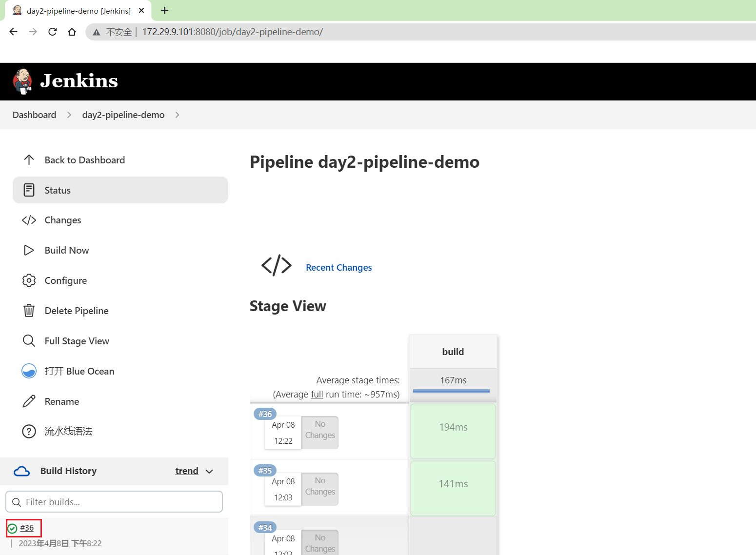Open the Status menu item

tap(120, 190)
